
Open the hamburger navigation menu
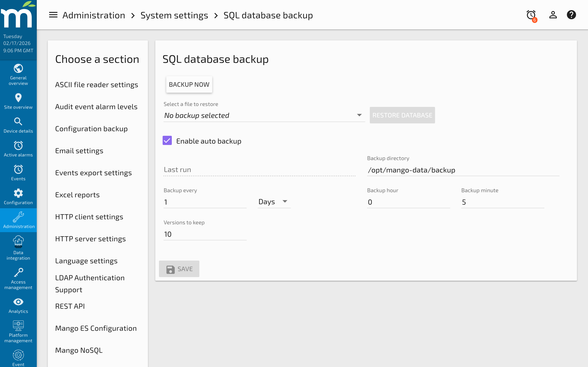[x=53, y=14]
